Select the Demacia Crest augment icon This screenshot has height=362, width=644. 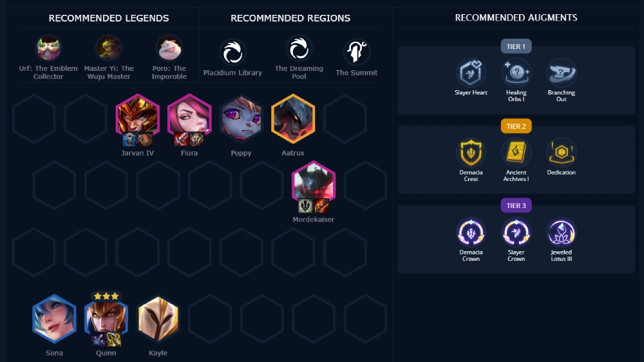tap(471, 153)
